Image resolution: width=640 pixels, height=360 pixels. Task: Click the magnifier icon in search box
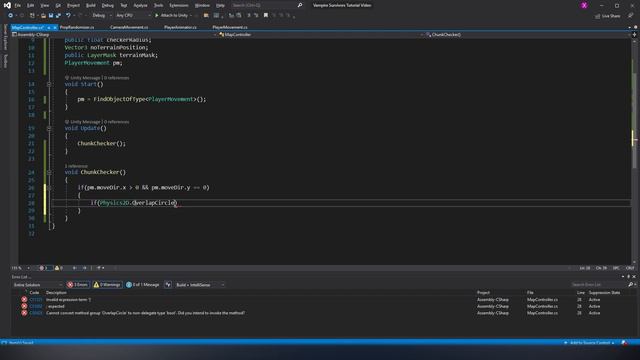tap(300, 5)
